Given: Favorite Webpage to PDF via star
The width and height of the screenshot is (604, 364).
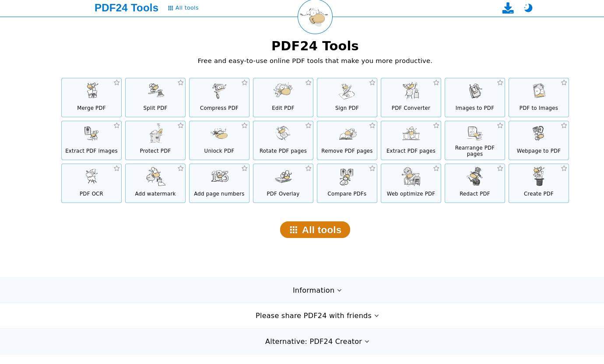Looking at the screenshot, I should 564,126.
